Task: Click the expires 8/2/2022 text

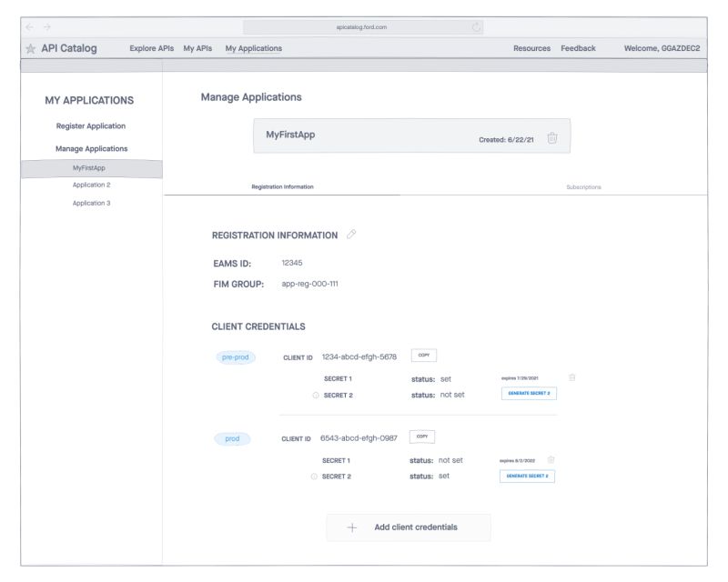Action: pos(517,461)
